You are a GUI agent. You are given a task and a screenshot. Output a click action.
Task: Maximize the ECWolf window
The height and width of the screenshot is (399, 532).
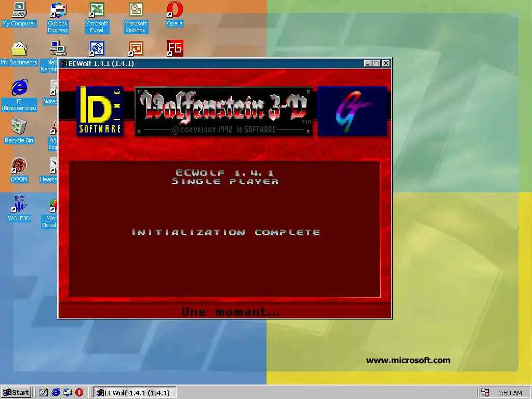click(x=376, y=63)
